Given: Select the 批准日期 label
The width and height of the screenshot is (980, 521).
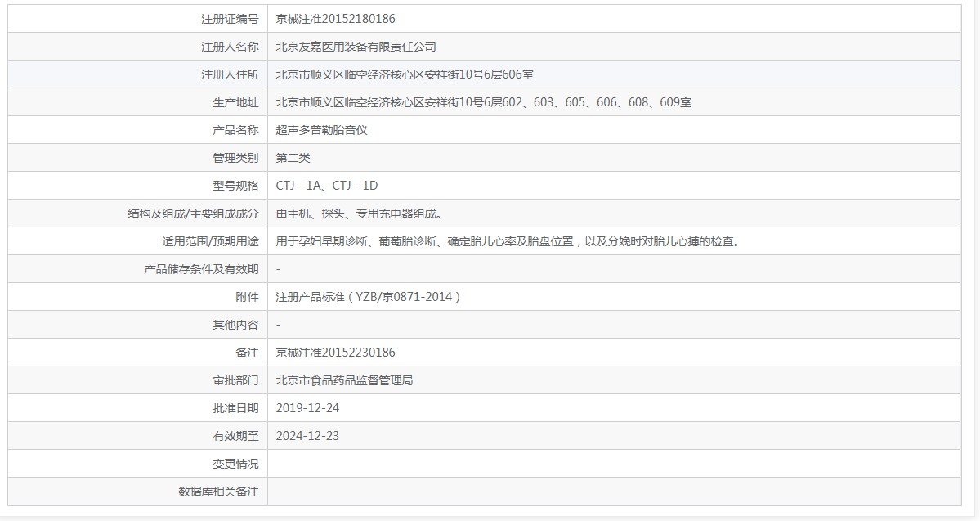Looking at the screenshot, I should pos(235,408).
